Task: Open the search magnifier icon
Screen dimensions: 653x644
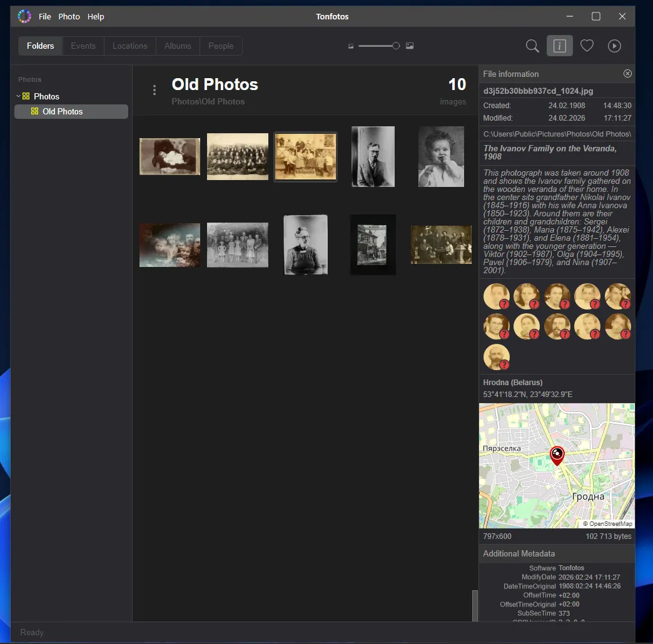Action: point(532,46)
